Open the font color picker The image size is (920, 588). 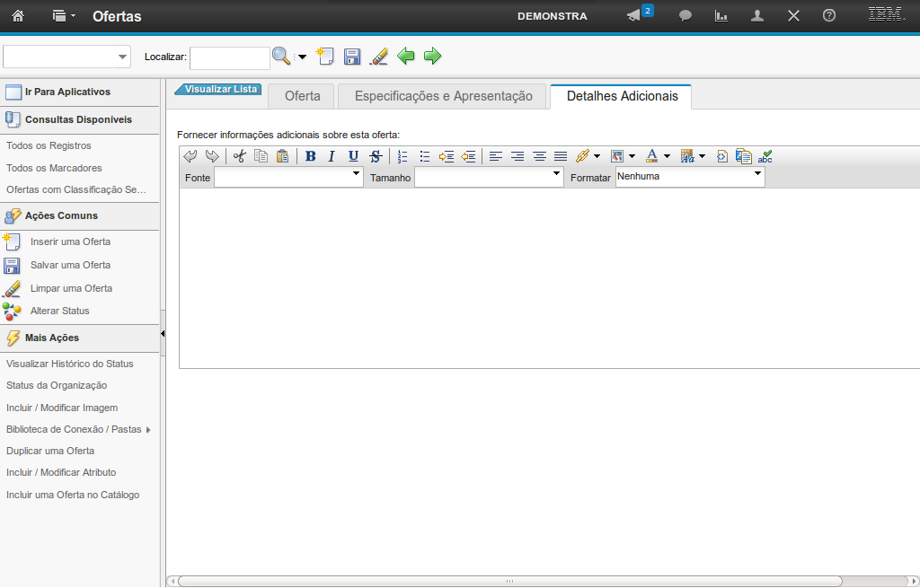pyautogui.click(x=658, y=156)
